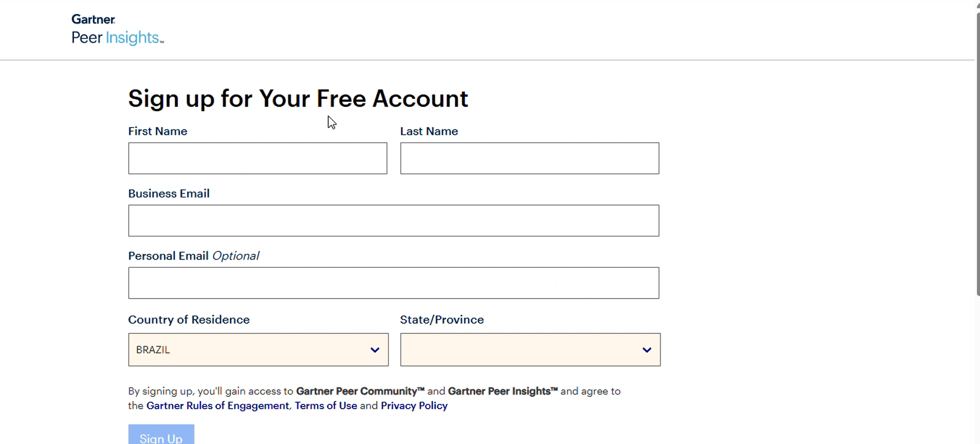Click into the Last Name text box

(529, 158)
